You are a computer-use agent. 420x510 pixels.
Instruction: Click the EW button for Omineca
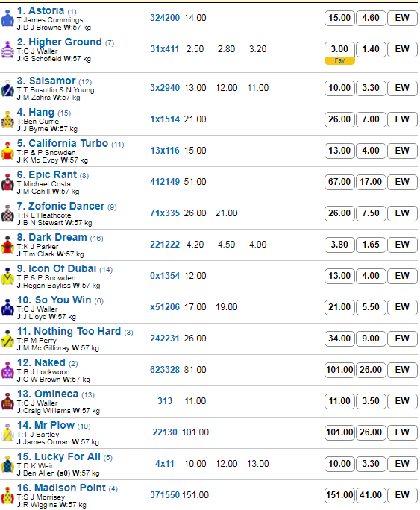pyautogui.click(x=402, y=401)
